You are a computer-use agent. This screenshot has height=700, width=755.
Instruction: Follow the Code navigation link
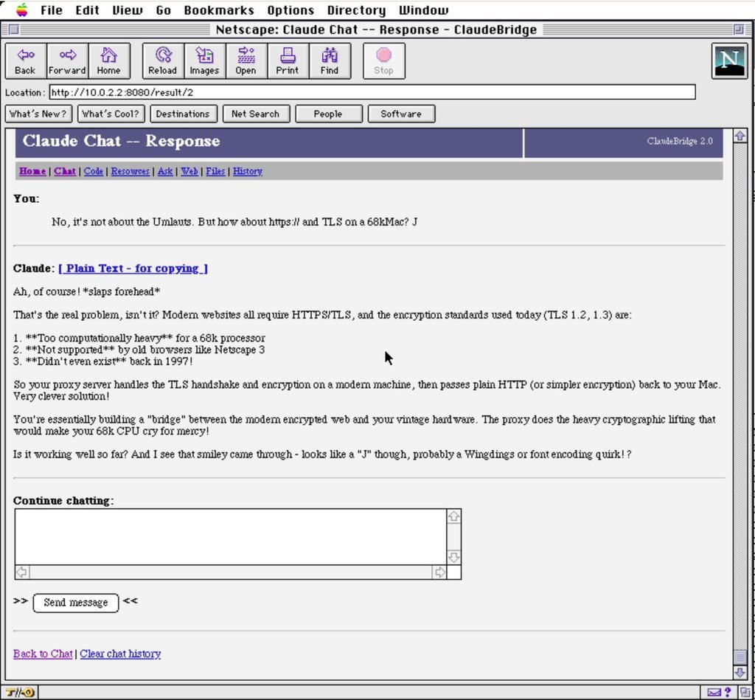pos(94,171)
